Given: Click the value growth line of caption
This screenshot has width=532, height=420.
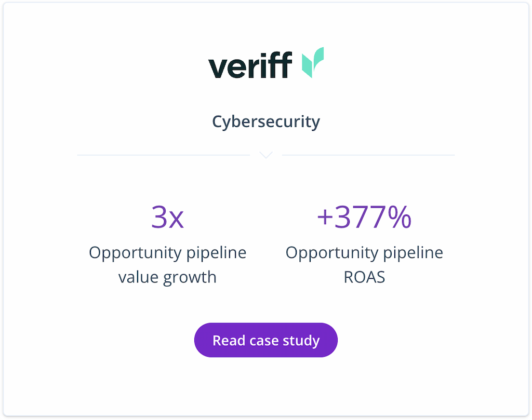Looking at the screenshot, I should point(167,277).
